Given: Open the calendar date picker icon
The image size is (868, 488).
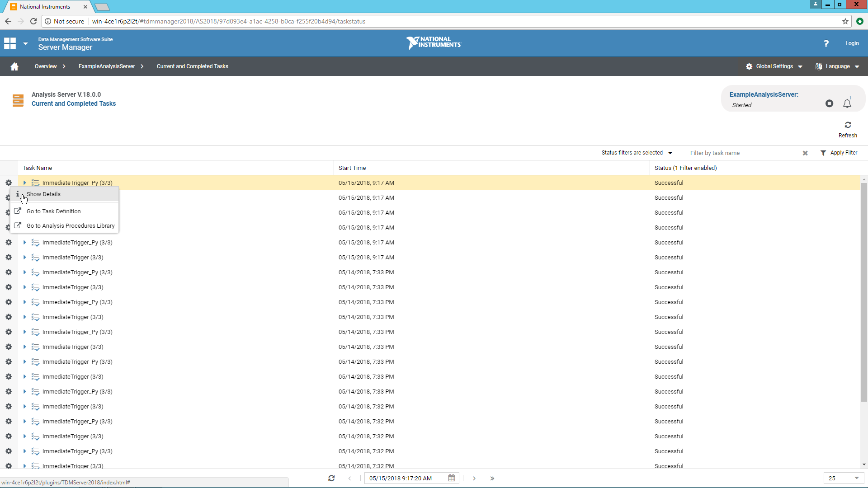Looking at the screenshot, I should (451, 478).
